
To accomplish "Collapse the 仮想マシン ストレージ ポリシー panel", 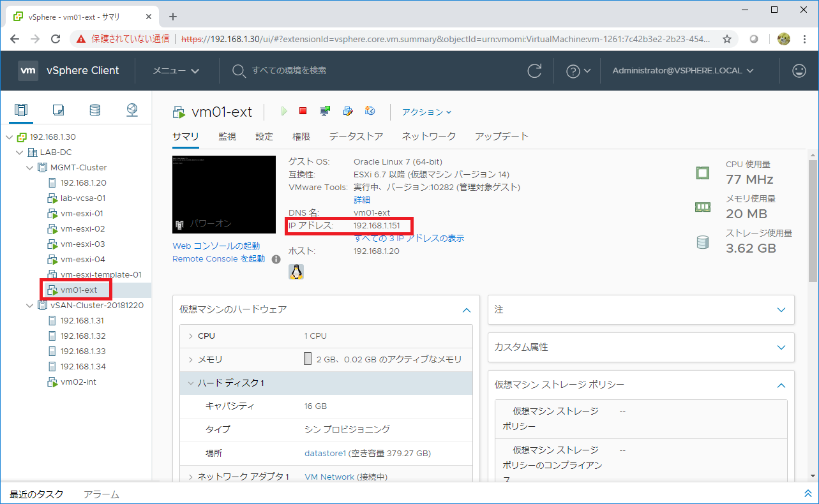I will click(781, 385).
